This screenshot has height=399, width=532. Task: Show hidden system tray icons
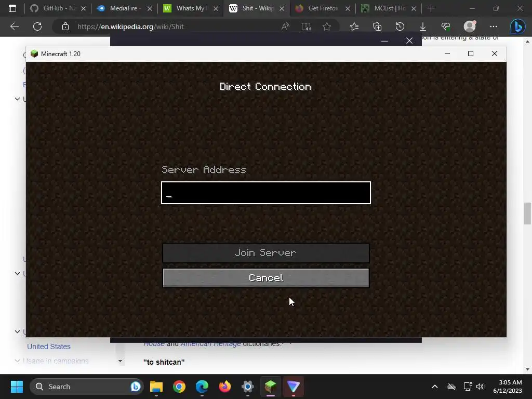435,387
